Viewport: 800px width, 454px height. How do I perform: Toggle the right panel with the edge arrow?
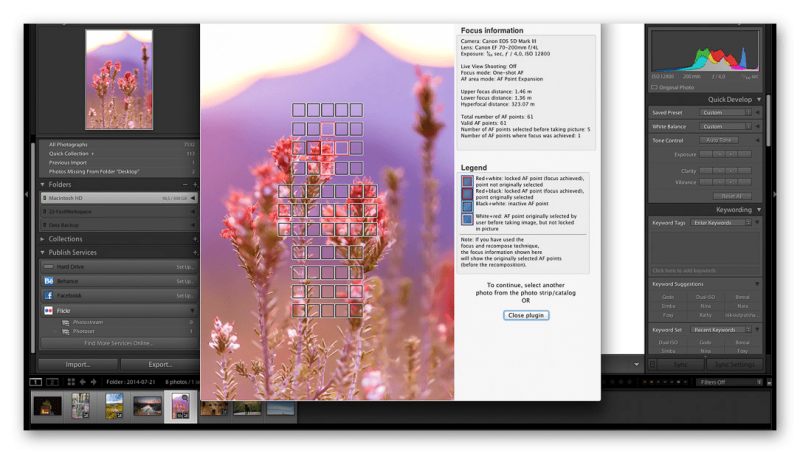(774, 194)
